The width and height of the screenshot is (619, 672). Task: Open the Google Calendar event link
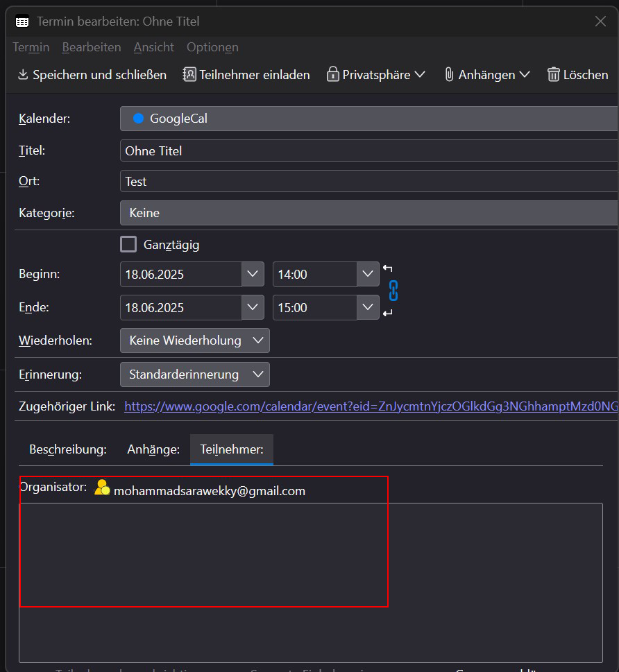tap(371, 406)
